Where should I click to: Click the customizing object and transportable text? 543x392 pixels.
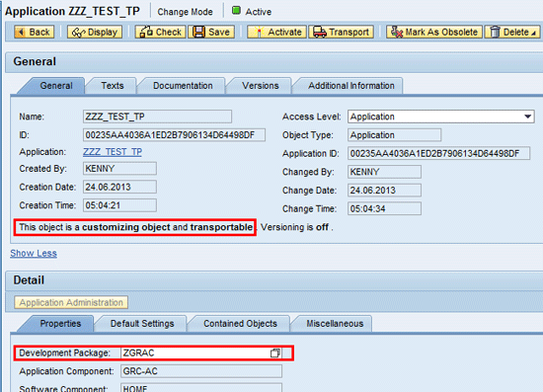(x=135, y=227)
